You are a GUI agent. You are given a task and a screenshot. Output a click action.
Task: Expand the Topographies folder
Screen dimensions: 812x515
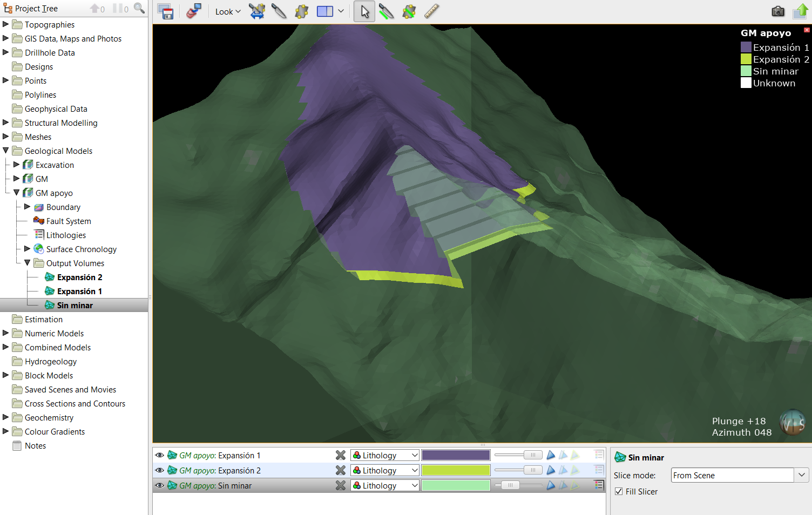point(6,24)
